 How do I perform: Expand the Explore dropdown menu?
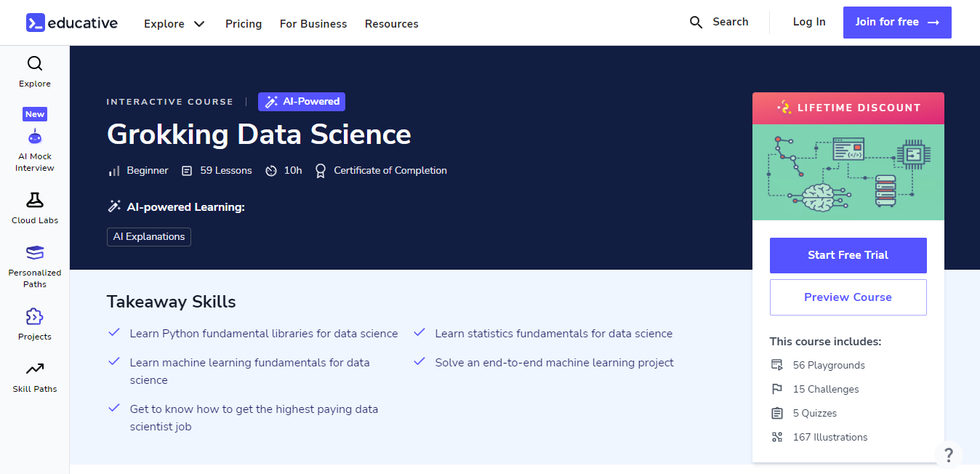pos(174,24)
